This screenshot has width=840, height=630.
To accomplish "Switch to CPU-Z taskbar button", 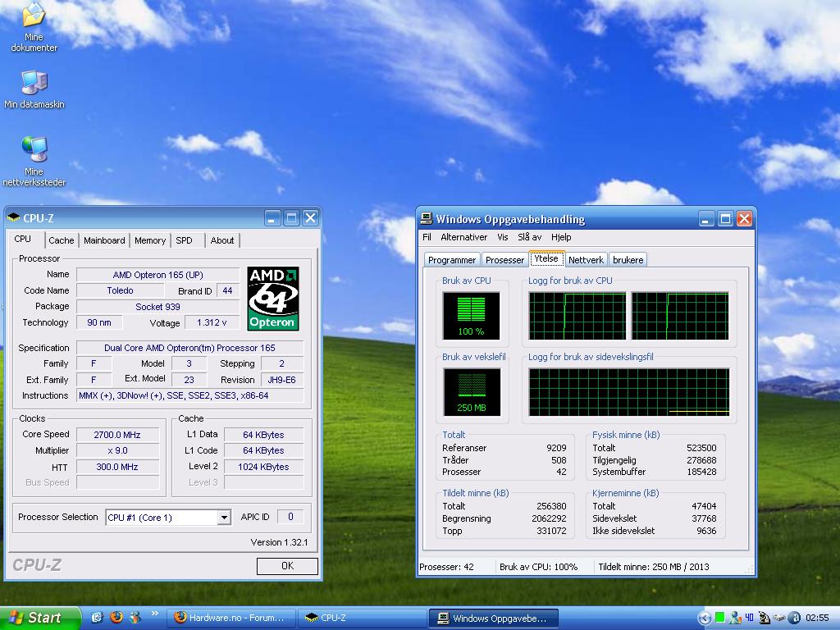I will point(362,618).
